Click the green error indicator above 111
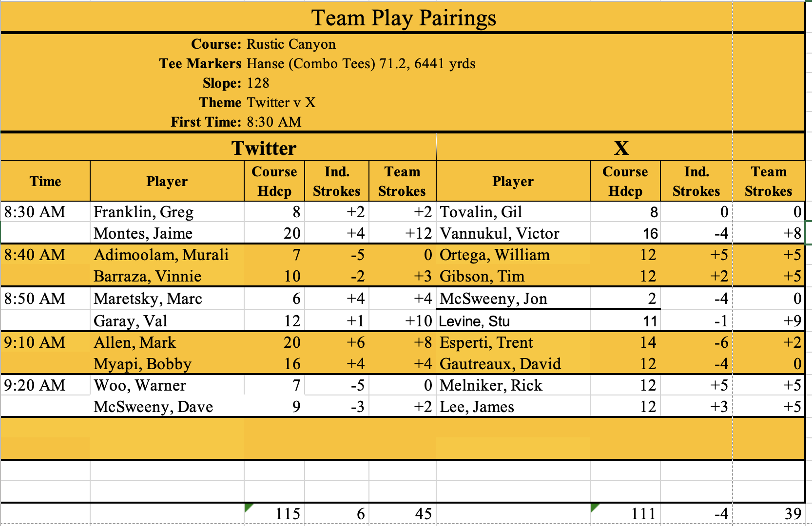The height and width of the screenshot is (526, 812). (x=595, y=507)
